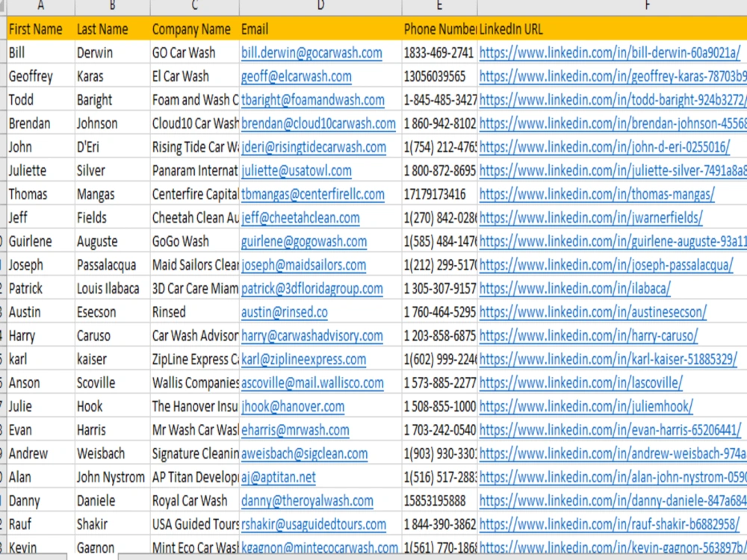This screenshot has height=560, width=747.
Task: Open thomas-mangas LinkedIn URL
Action: tap(597, 194)
